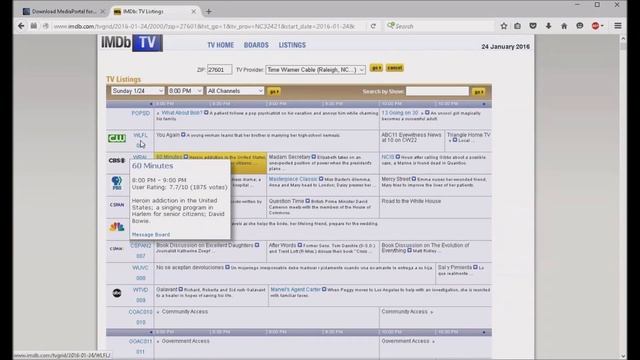Open the WLFL channel link
This screenshot has width=640, height=360.
tap(140, 135)
